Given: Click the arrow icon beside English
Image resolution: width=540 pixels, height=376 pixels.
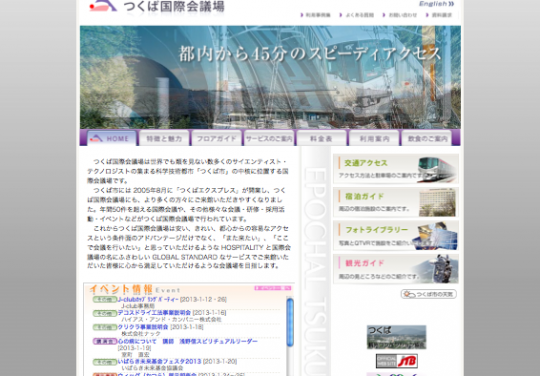Looking at the screenshot, I should (451, 4).
